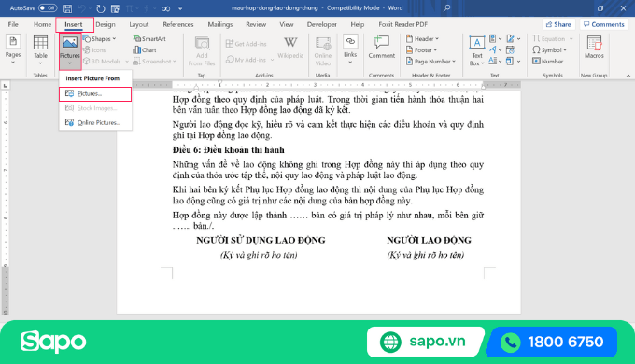Open the Developer tab
Viewport: 635px width, 364px height.
click(x=321, y=24)
